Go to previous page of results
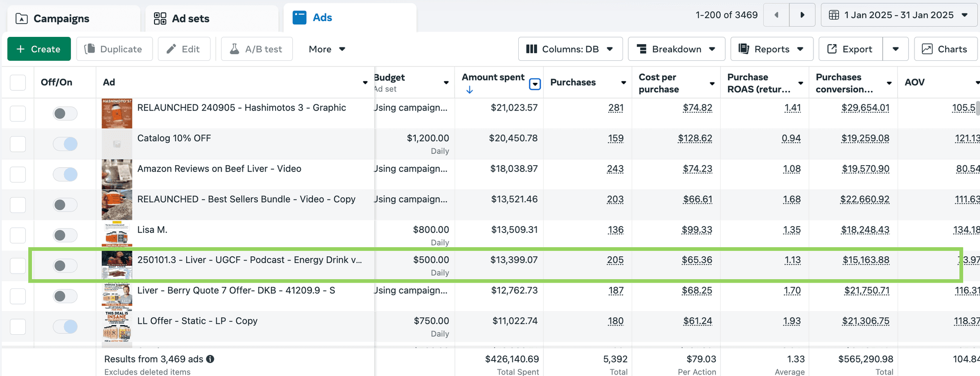980x376 pixels. (x=776, y=15)
